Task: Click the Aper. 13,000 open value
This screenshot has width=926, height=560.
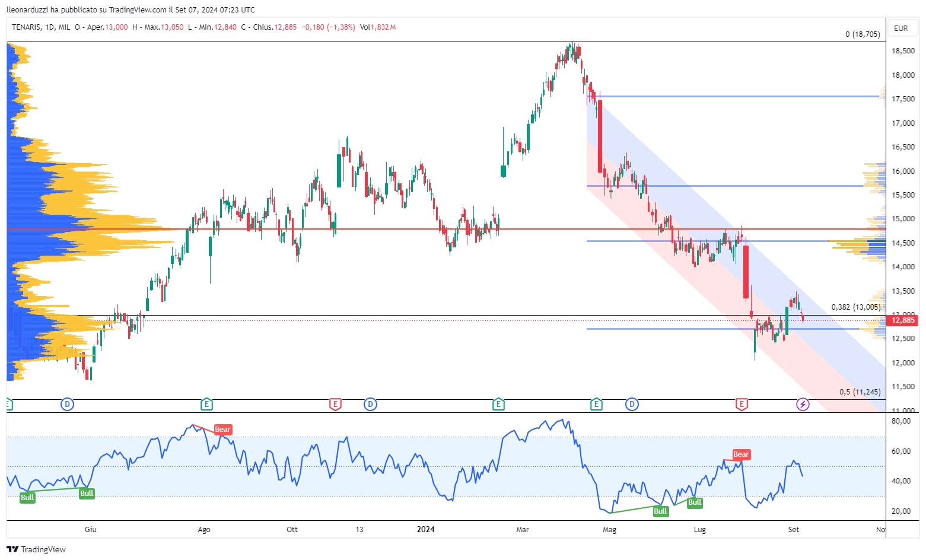Action: (107, 27)
